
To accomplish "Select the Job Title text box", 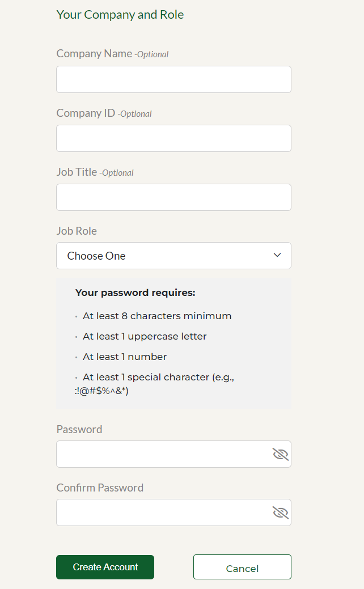I will (x=173, y=197).
